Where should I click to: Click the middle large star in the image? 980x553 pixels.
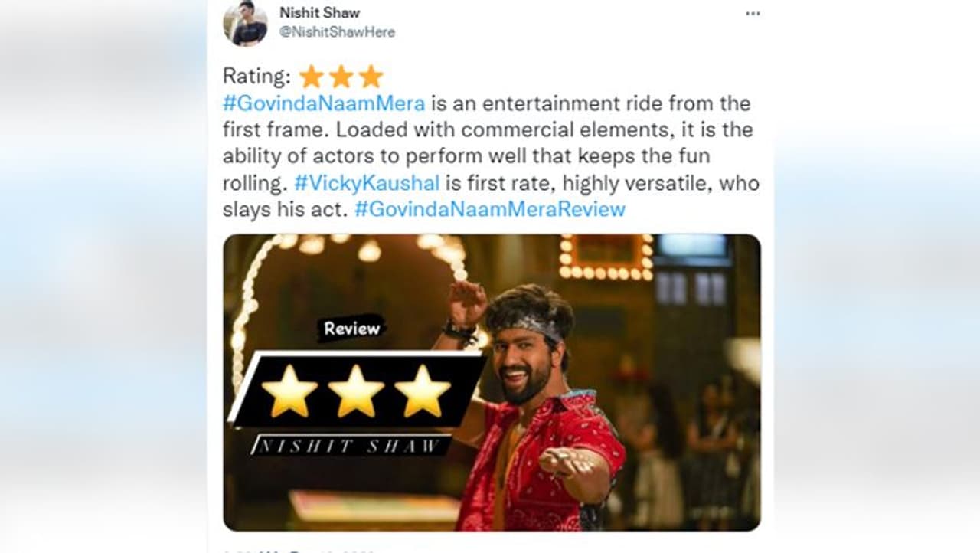356,391
